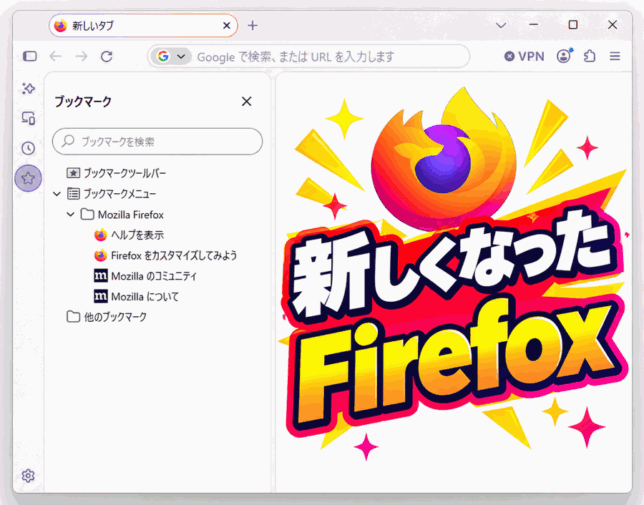Open synced tabs from the sidebar devices icon
Viewport: 644px width, 505px height.
tap(28, 118)
